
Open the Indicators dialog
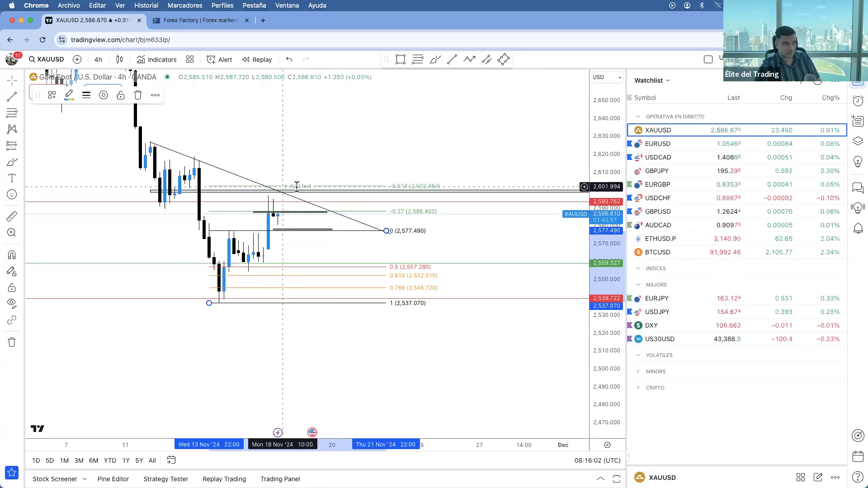click(157, 59)
